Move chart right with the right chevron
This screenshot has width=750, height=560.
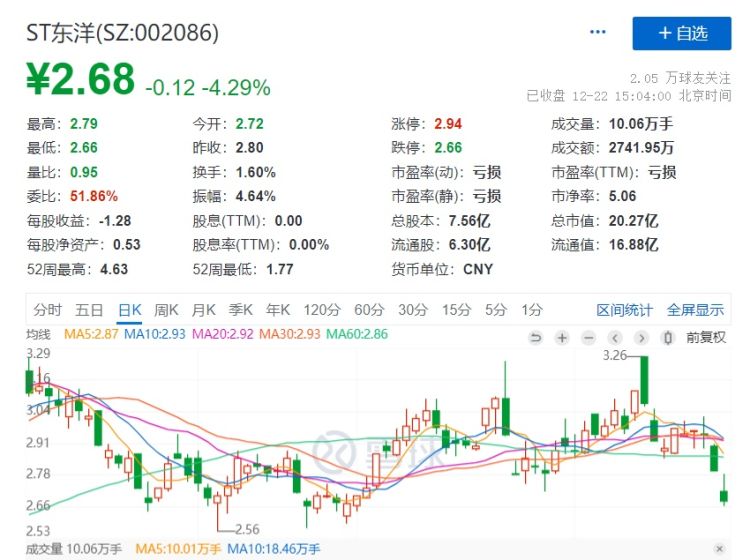[x=641, y=338]
